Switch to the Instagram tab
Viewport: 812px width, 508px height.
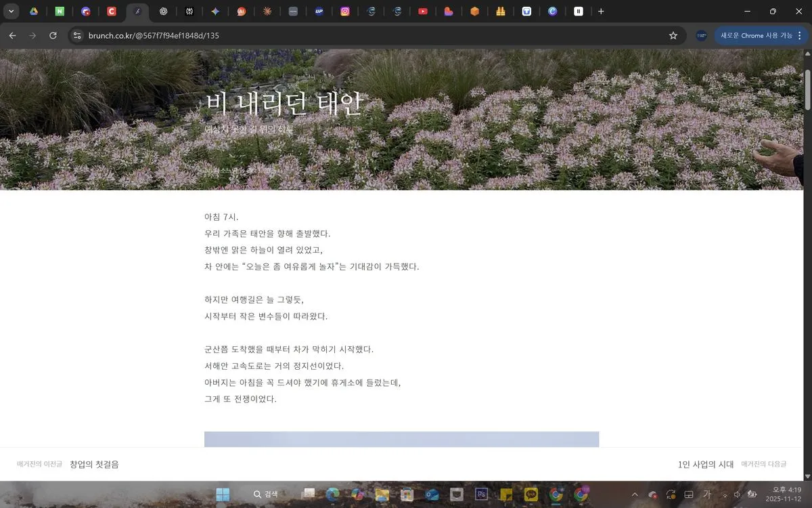coord(345,12)
